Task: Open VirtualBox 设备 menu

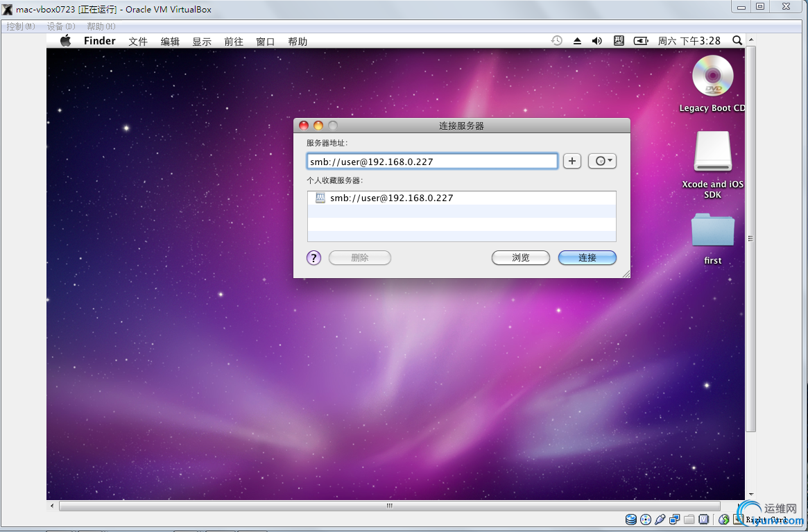Action: pos(61,26)
